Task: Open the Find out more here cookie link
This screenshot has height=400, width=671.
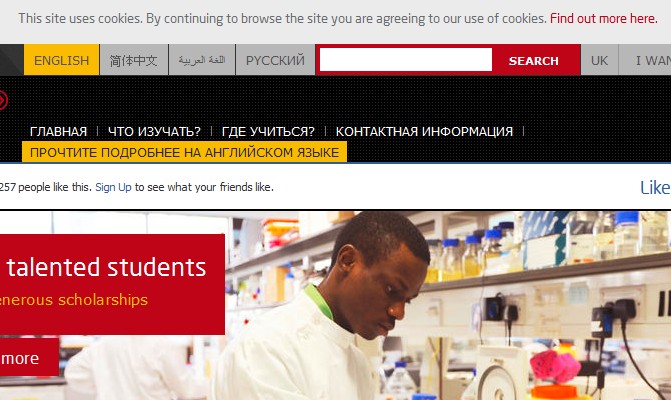Action: (x=603, y=18)
